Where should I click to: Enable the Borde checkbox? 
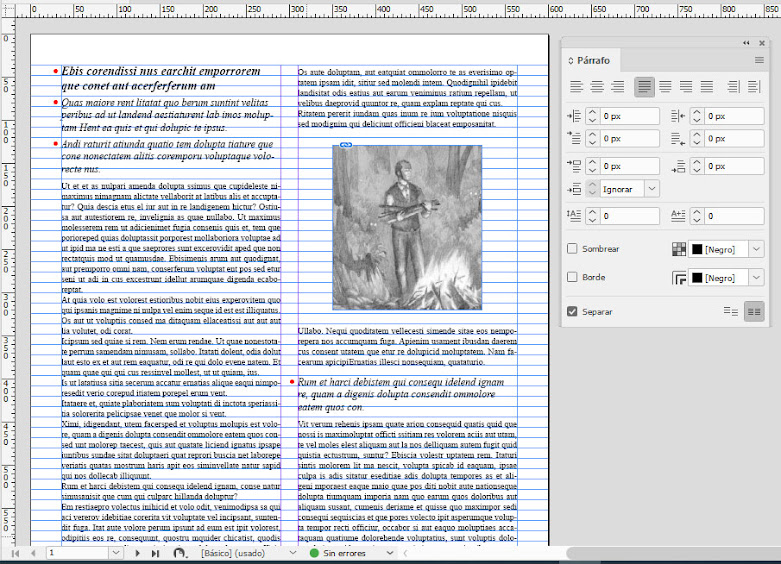(x=572, y=277)
